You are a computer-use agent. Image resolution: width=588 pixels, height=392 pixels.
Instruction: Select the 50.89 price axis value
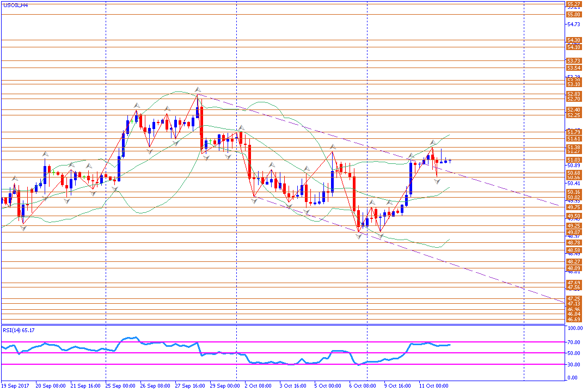point(574,166)
